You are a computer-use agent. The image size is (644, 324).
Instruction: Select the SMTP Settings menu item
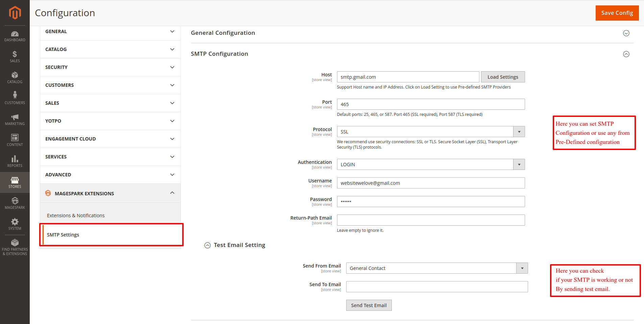click(112, 235)
